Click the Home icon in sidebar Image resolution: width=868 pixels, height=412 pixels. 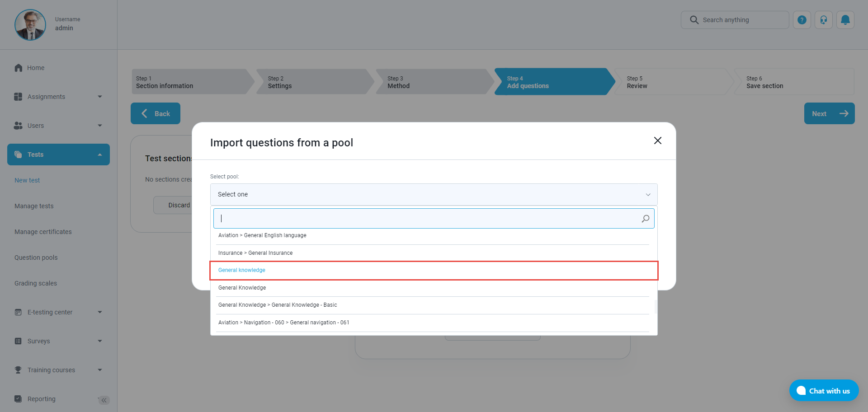[x=19, y=68]
